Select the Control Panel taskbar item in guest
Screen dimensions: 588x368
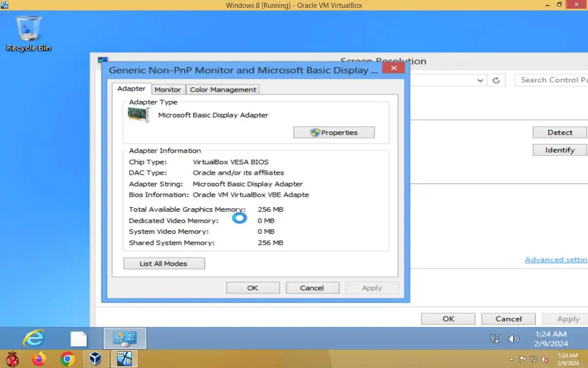(125, 339)
